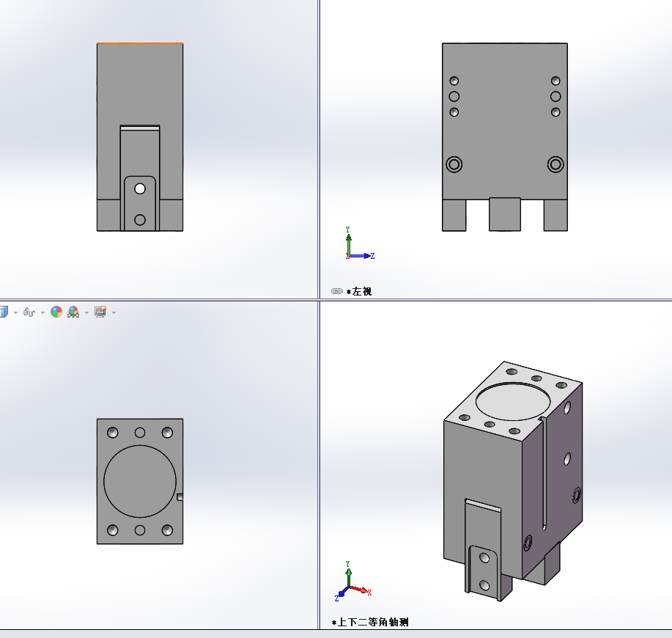Image resolution: width=672 pixels, height=638 pixels.
Task: Open the Display Style cube icon
Action: pyautogui.click(x=4, y=312)
